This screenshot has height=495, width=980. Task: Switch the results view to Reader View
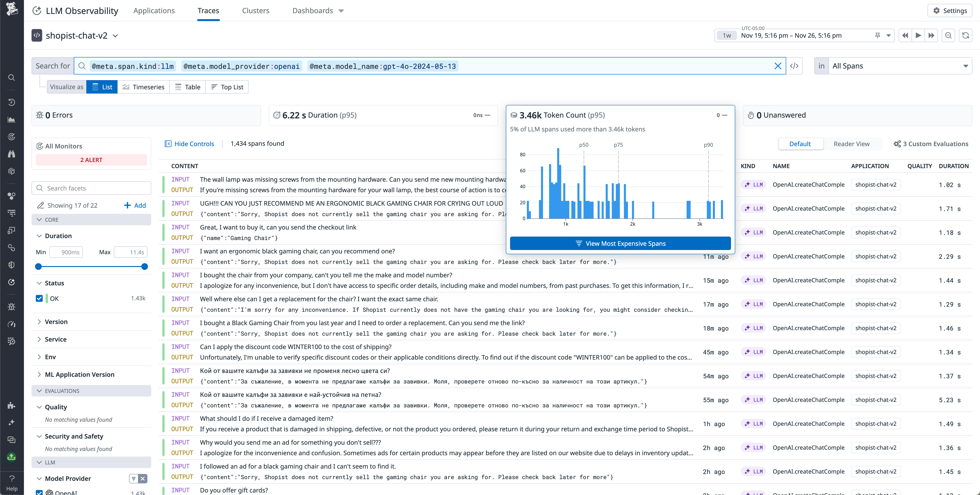coord(851,144)
